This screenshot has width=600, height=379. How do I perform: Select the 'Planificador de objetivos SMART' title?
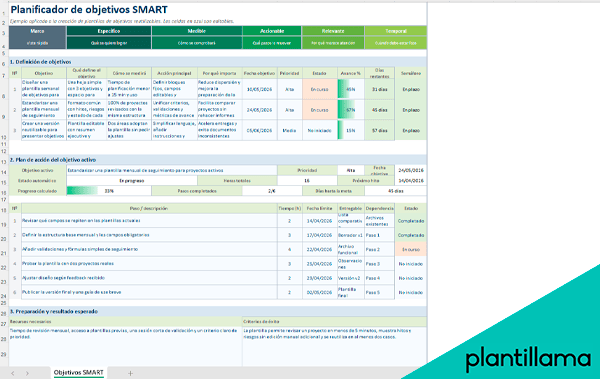coord(89,10)
